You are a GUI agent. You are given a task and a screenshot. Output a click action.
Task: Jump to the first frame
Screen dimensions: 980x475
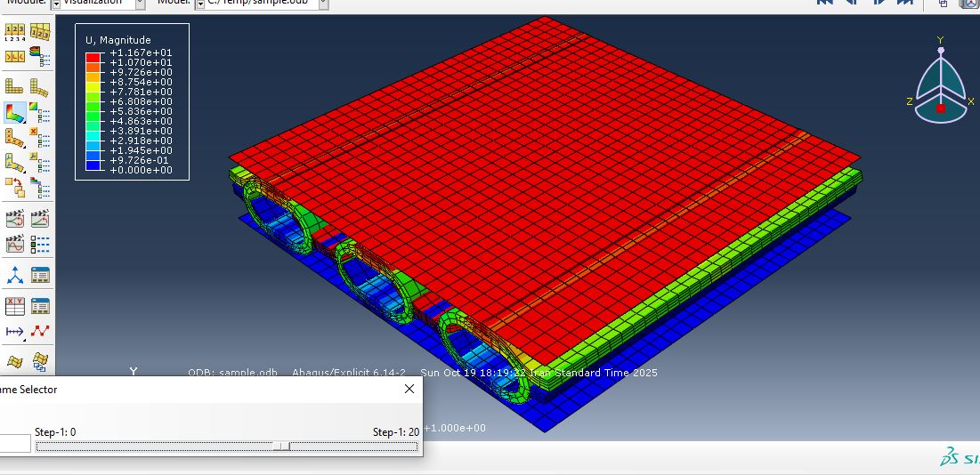(x=825, y=3)
